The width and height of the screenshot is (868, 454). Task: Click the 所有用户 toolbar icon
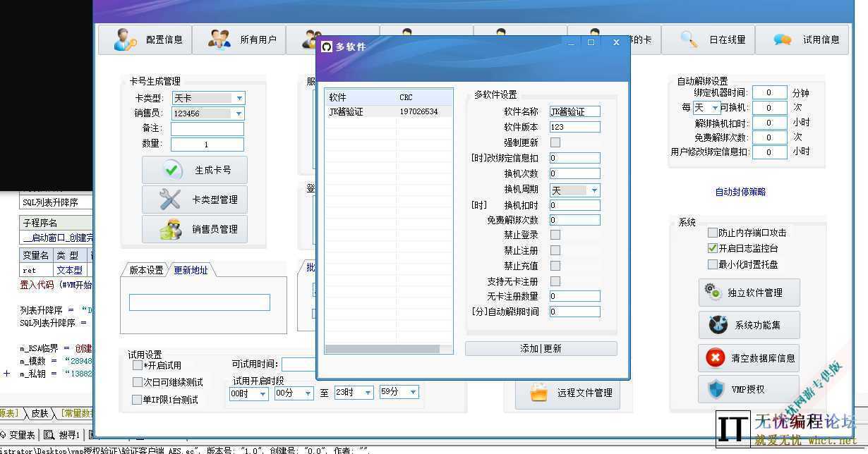tap(240, 39)
